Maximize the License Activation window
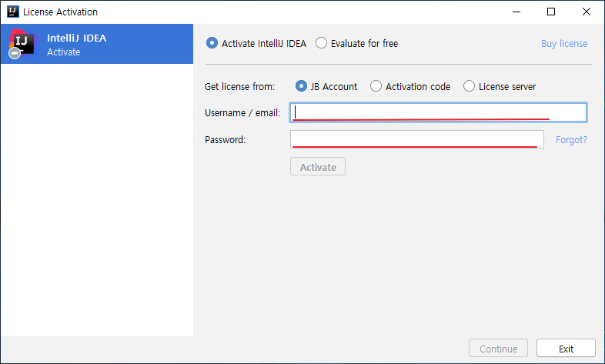This screenshot has width=605, height=364. [551, 12]
